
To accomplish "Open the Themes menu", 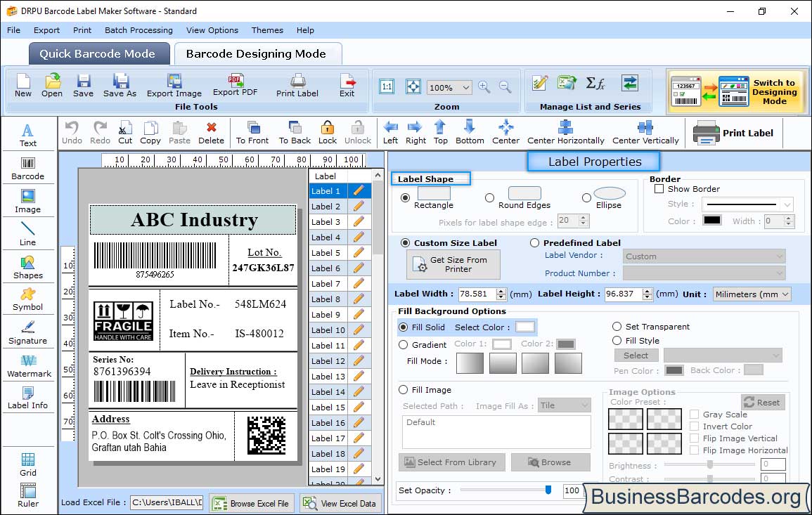I will point(267,30).
